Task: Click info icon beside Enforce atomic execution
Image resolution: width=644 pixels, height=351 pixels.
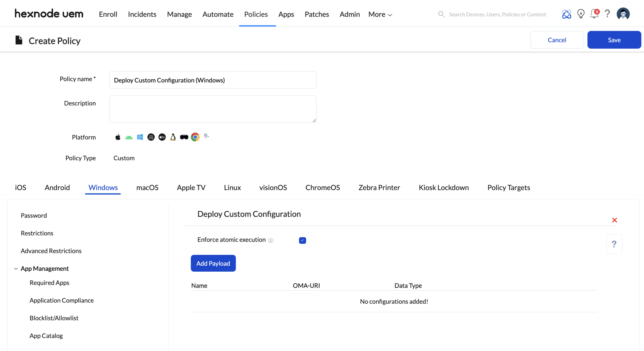Action: [271, 240]
